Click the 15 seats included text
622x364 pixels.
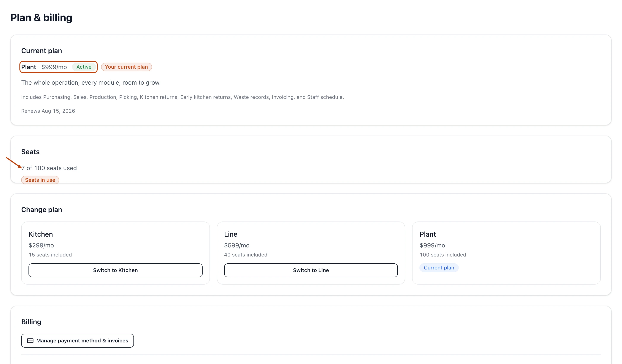click(50, 254)
